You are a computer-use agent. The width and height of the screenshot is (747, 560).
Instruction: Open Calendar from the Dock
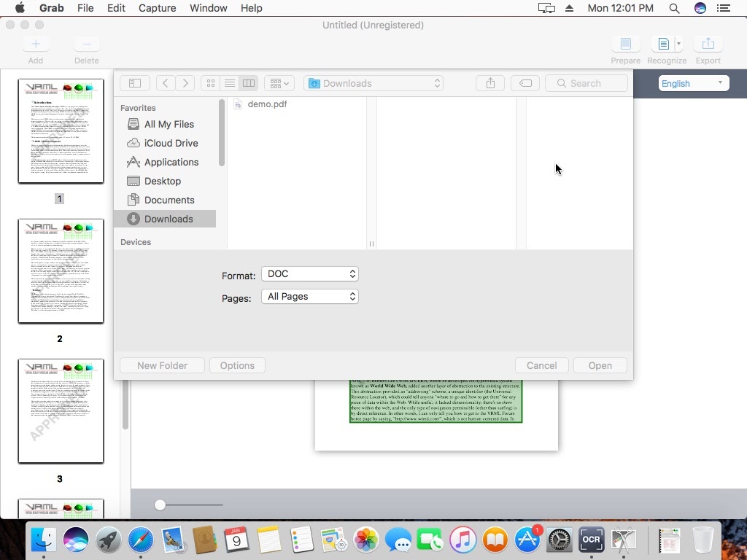click(x=237, y=540)
